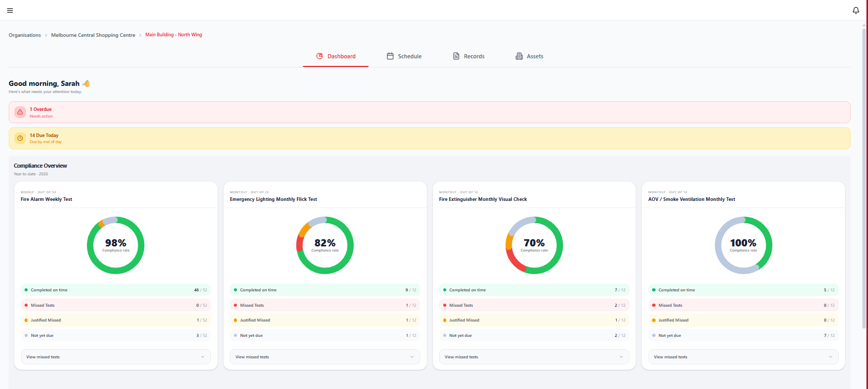The height and width of the screenshot is (389, 868).
Task: Expand View missed tests for Fire Alarm
Action: coord(116,357)
